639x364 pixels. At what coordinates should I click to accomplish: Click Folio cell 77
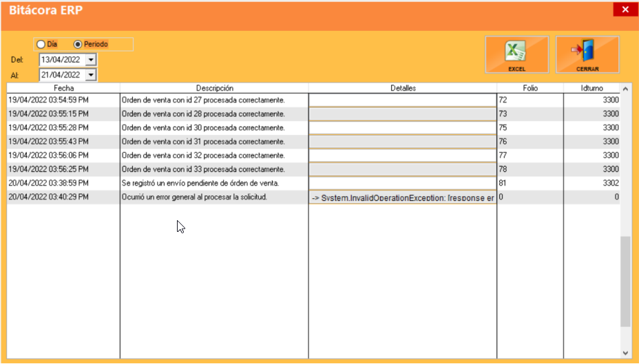pos(530,156)
